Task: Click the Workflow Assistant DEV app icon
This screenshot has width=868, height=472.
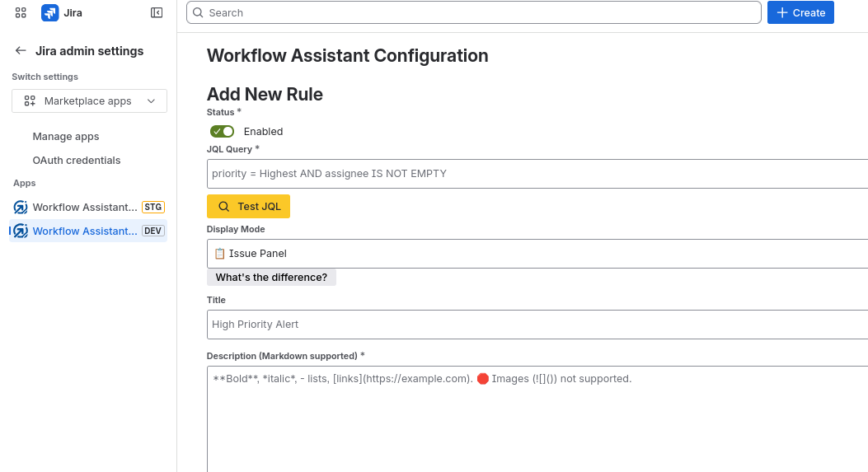Action: point(21,231)
